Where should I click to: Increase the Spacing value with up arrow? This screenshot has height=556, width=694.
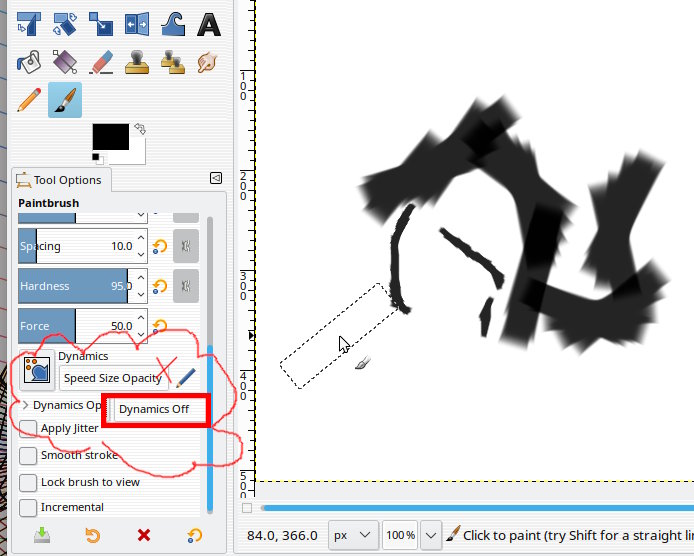coord(141,238)
